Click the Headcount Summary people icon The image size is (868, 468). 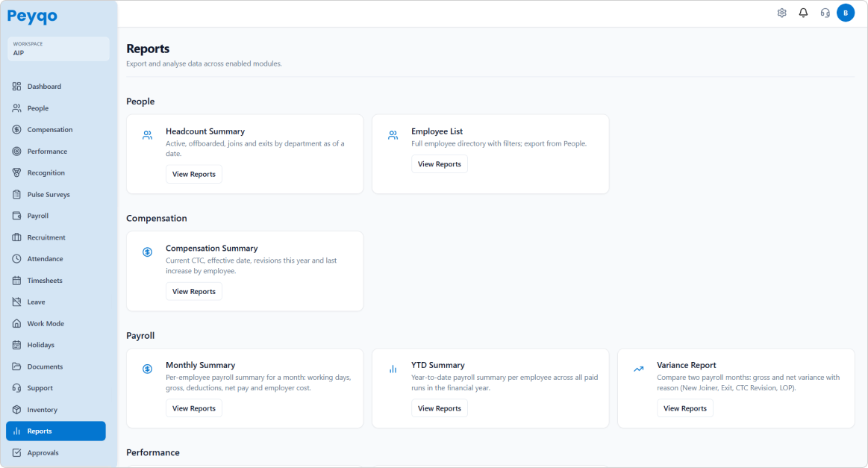tap(147, 135)
